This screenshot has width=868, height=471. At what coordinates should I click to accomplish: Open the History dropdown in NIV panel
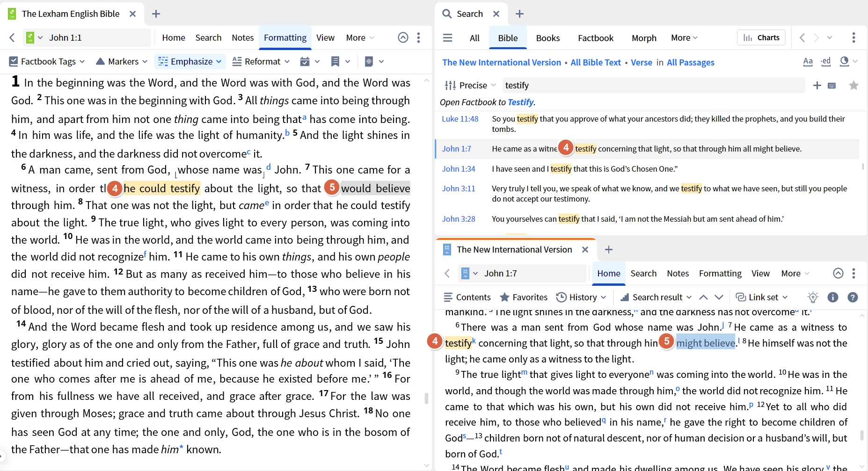point(581,297)
